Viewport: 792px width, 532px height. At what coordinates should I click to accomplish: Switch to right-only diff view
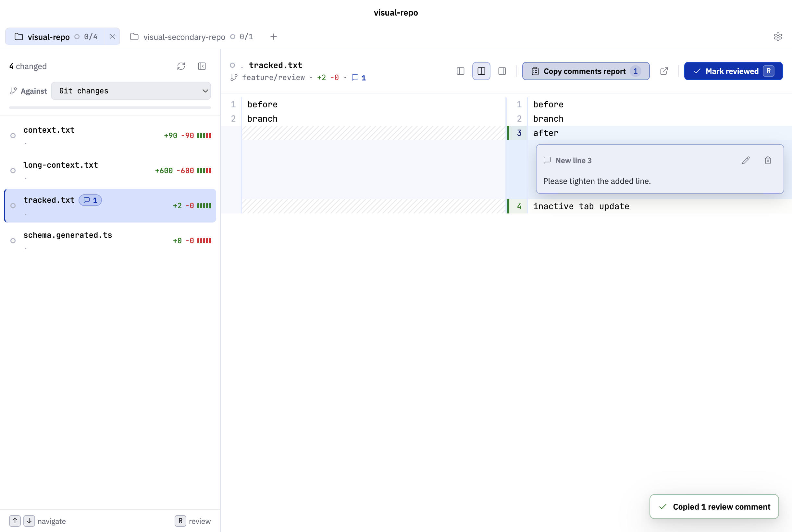[502, 71]
